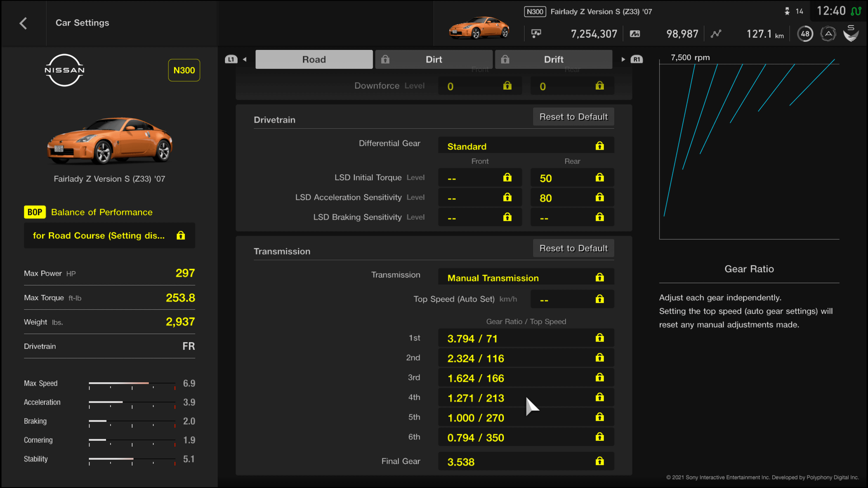Go back using the left chevron arrow

pos(23,23)
